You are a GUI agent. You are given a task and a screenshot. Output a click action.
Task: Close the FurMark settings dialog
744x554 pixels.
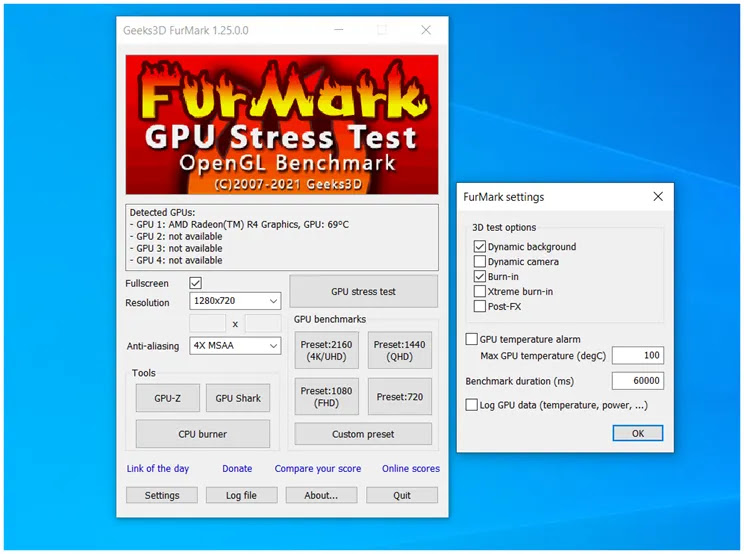(658, 196)
